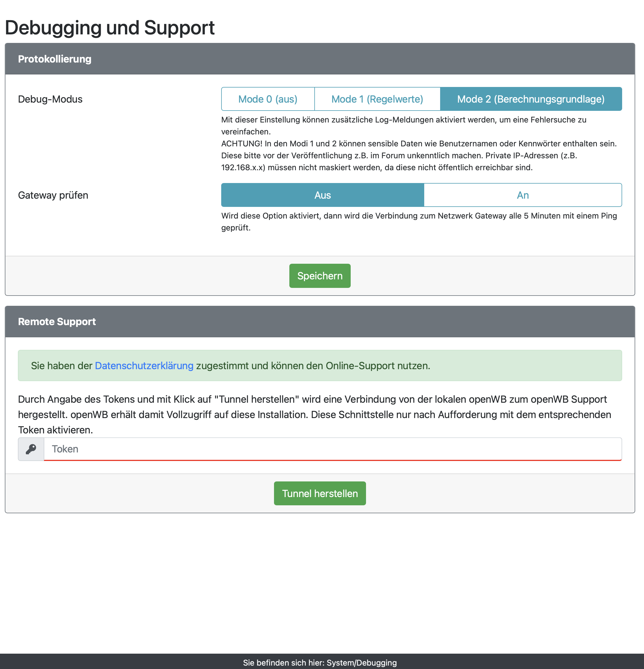Viewport: 644px width, 669px height.
Task: Click the Tunnel herstellen button
Action: pos(320,493)
